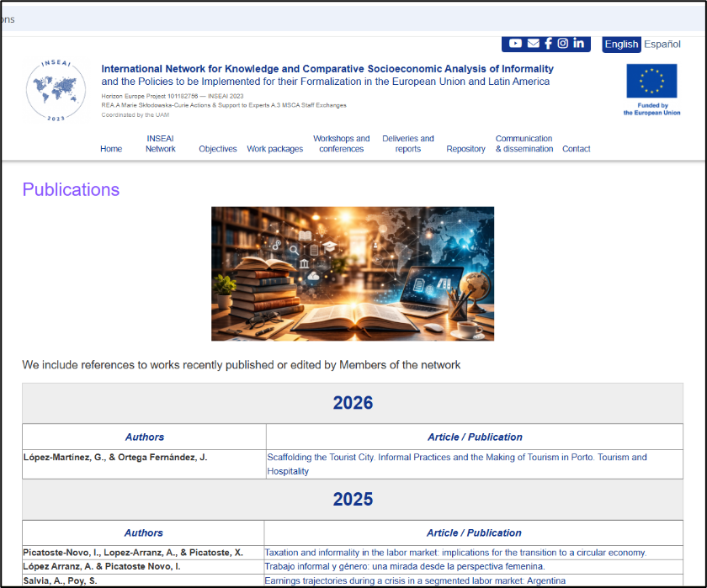Click the library and laptop banner image
The width and height of the screenshot is (707, 588).
[353, 273]
